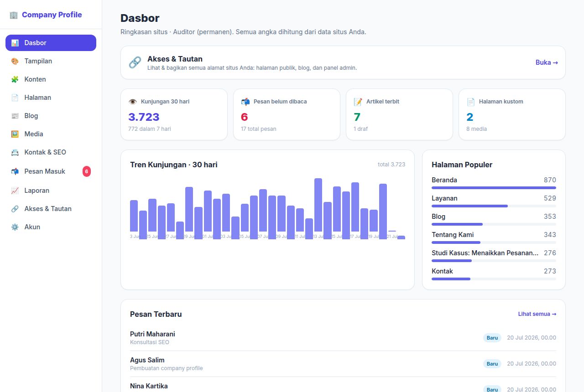The height and width of the screenshot is (392, 584).
Task: Click the Beranda progress bar
Action: (x=494, y=188)
